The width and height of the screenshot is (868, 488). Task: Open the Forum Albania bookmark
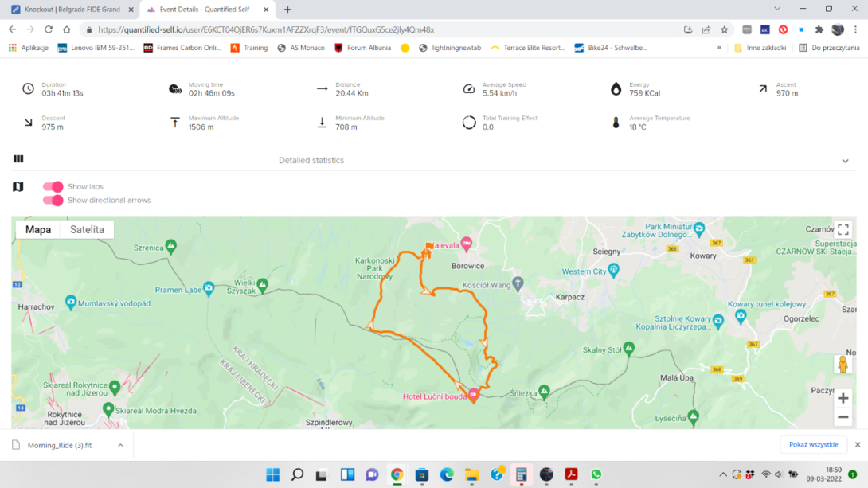pyautogui.click(x=362, y=48)
